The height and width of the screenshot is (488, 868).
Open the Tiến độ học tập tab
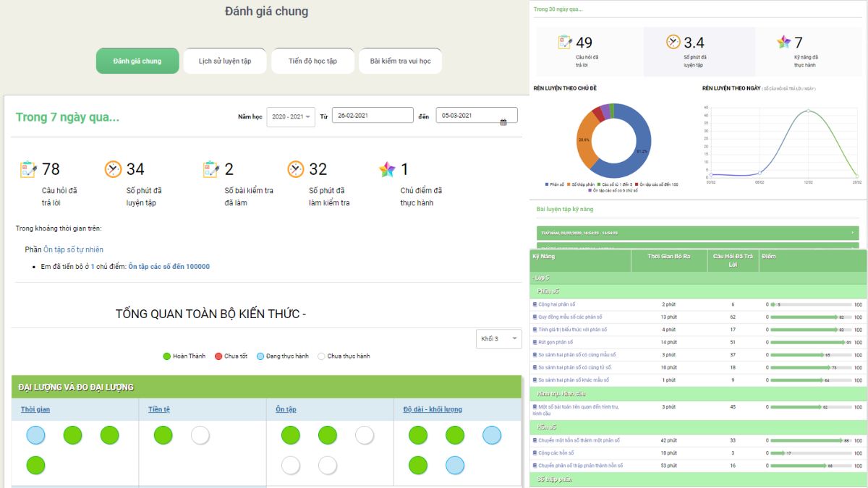coord(312,61)
